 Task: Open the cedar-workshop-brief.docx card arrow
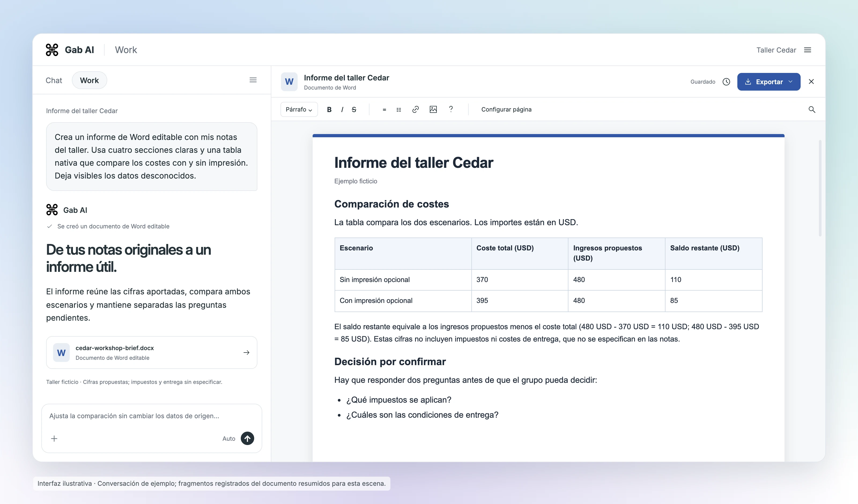pos(246,353)
